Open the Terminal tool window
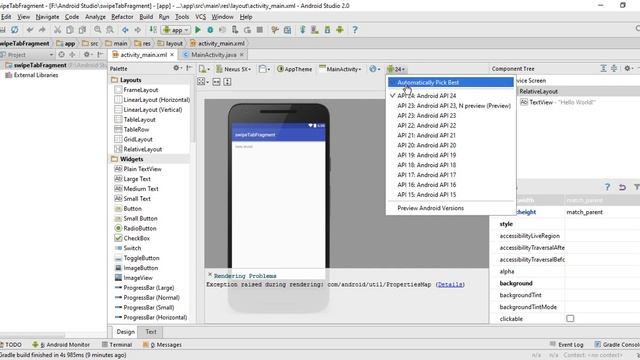The width and height of the screenshot is (640, 360). tap(117, 345)
